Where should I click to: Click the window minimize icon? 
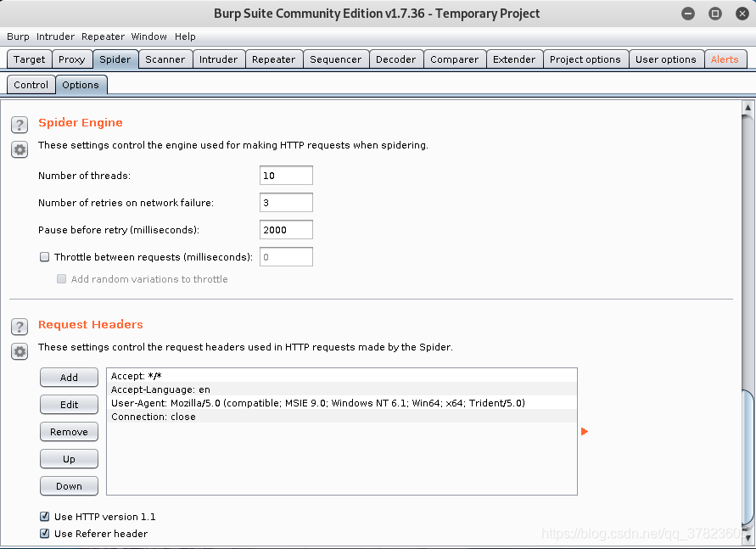[688, 14]
